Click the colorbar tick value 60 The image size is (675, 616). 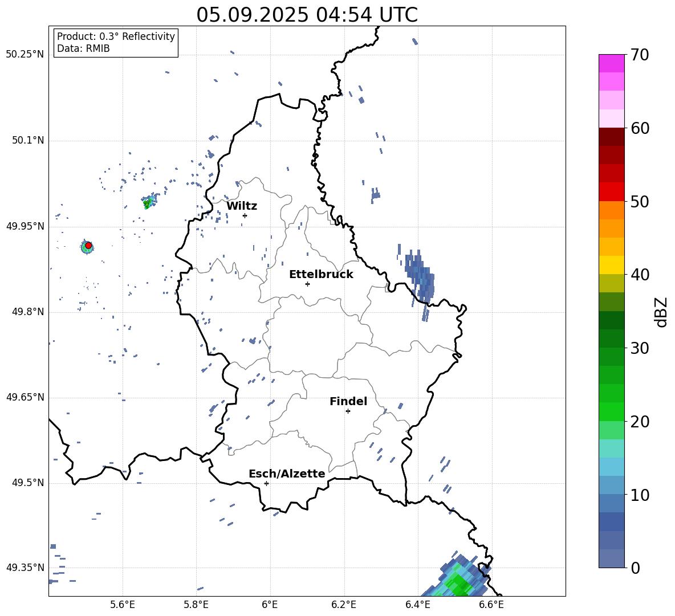640,128
